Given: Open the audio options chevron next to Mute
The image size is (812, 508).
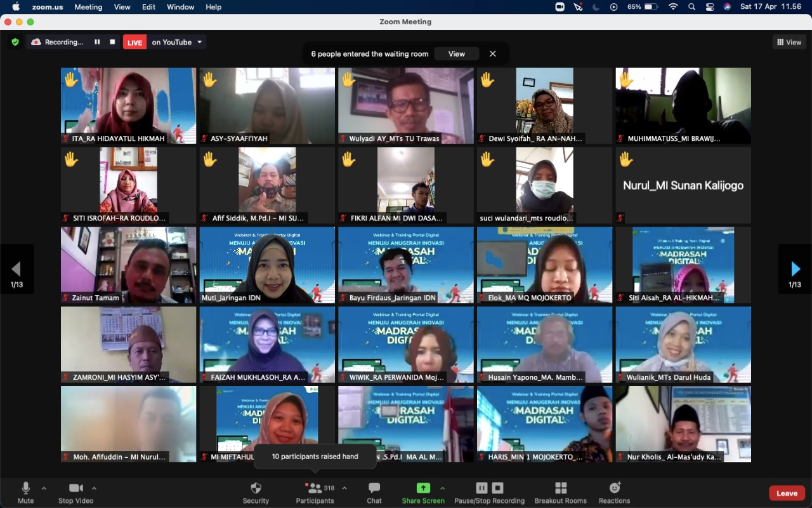Looking at the screenshot, I should tap(43, 490).
